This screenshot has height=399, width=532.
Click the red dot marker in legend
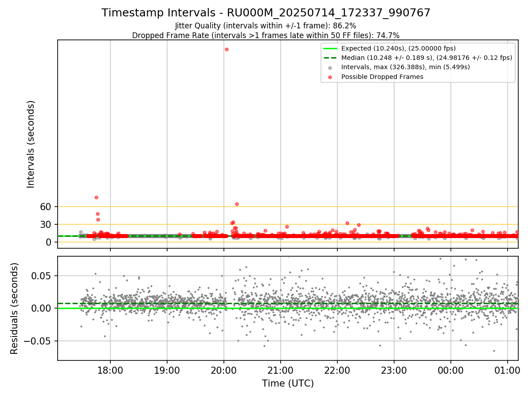click(330, 77)
